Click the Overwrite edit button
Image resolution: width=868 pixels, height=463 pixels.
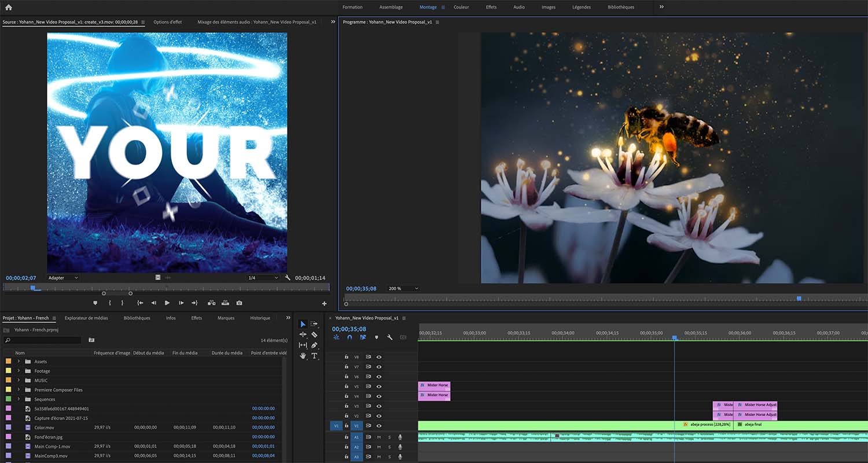225,303
